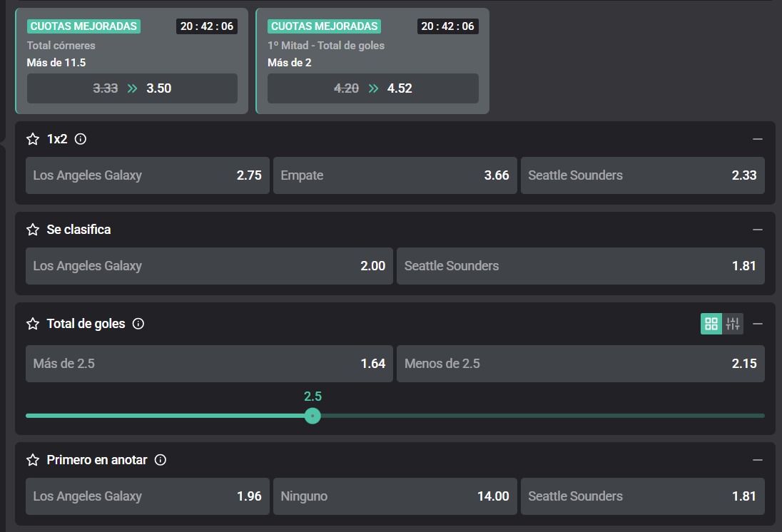Click the 1º Mitad - Total de goles label
782x532 pixels.
[326, 46]
